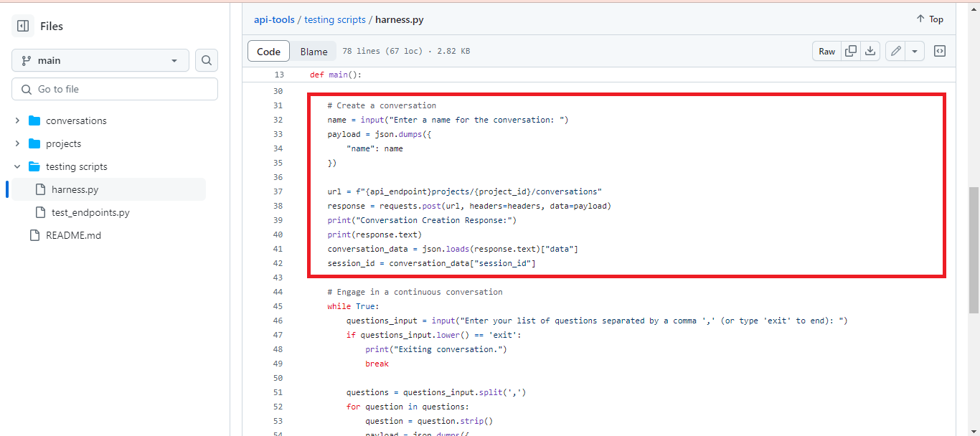Click the Raw button
980x436 pixels.
pyautogui.click(x=826, y=51)
